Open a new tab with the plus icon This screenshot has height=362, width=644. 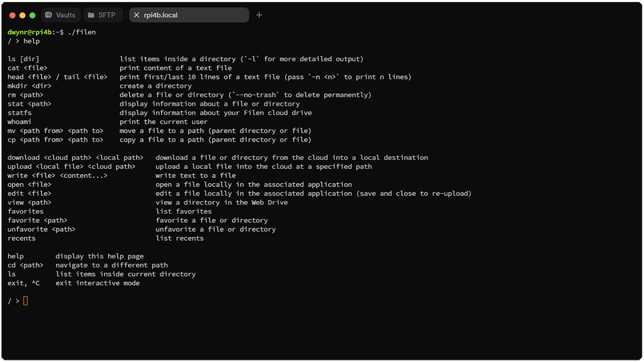(259, 15)
